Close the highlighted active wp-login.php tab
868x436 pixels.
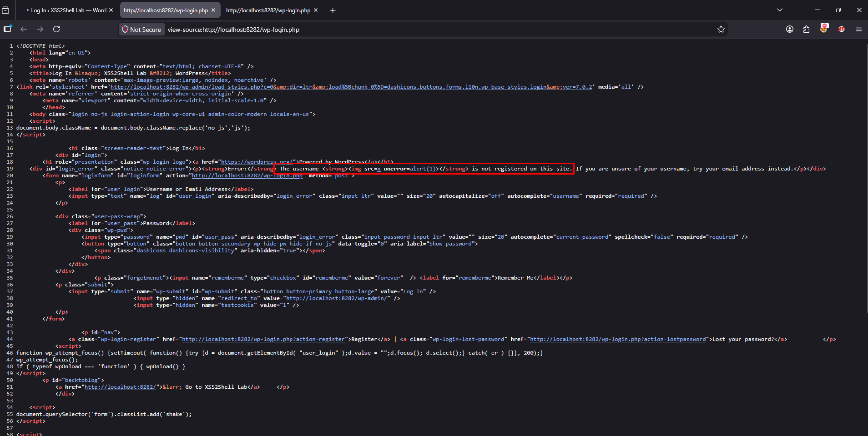(x=213, y=10)
